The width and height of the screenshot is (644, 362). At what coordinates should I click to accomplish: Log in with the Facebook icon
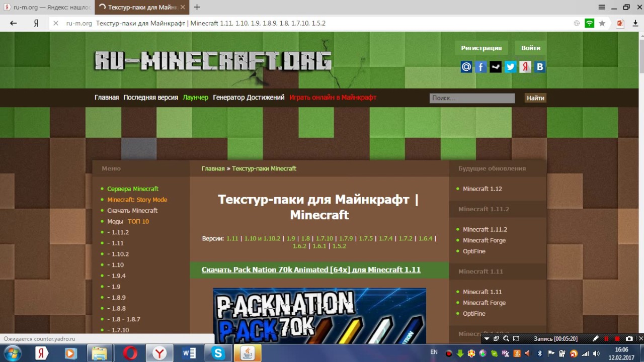(481, 67)
